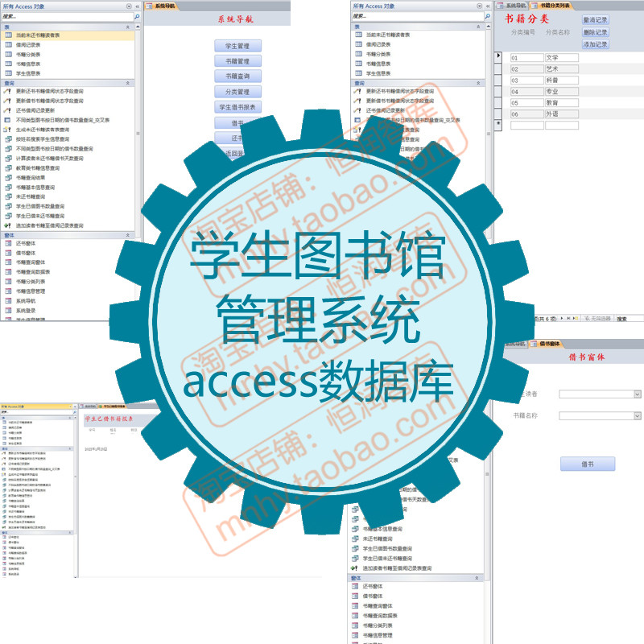644x644 pixels.
Task: Open the 读者 combo box dropdown arrow
Action: pos(638,394)
